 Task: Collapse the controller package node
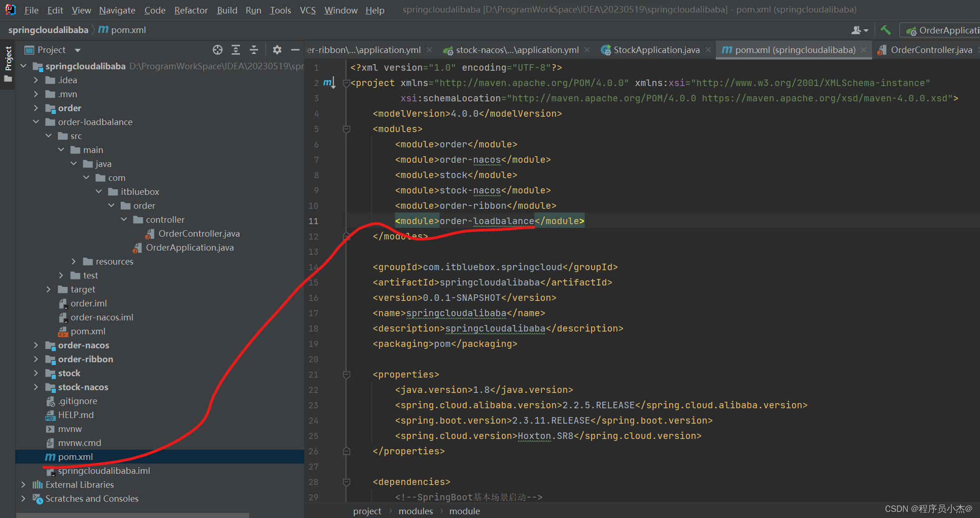124,219
